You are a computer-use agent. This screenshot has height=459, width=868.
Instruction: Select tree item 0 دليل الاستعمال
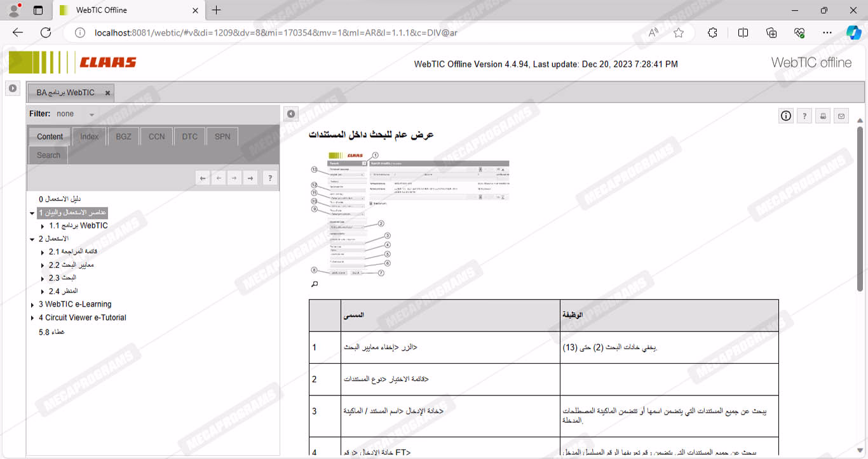[x=60, y=199]
